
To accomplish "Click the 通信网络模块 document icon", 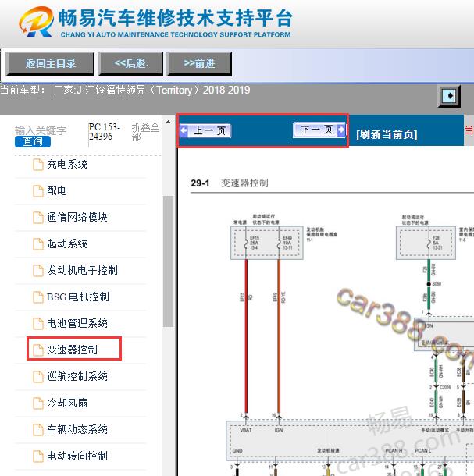I will 38,218.
